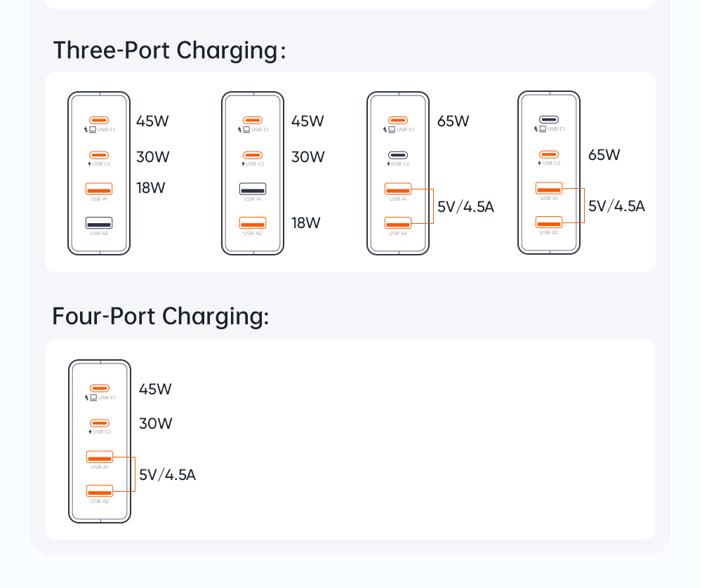Image resolution: width=702 pixels, height=588 pixels.
Task: Select the dark USB-A1 port on second charger
Action: (253, 189)
